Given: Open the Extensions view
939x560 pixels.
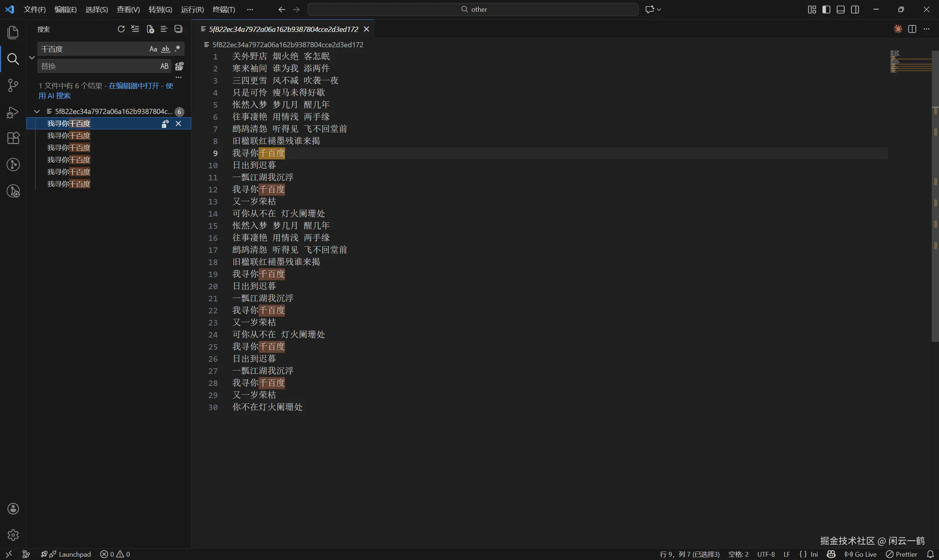Looking at the screenshot, I should (x=13, y=138).
